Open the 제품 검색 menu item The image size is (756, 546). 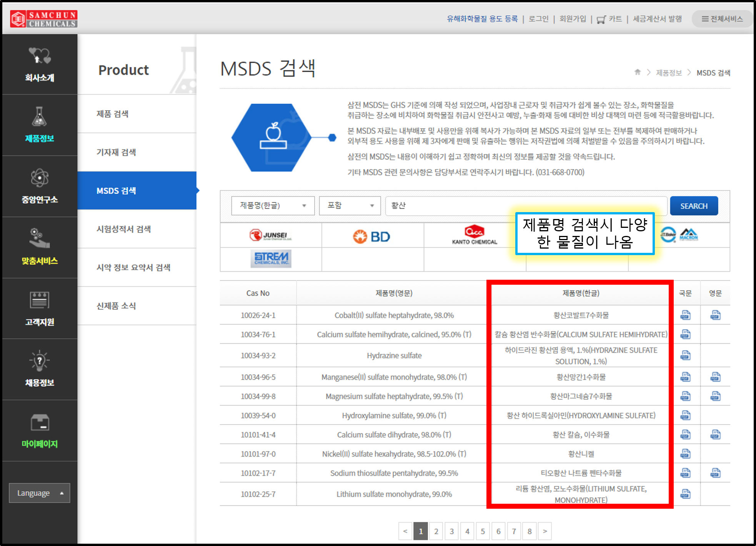click(112, 114)
